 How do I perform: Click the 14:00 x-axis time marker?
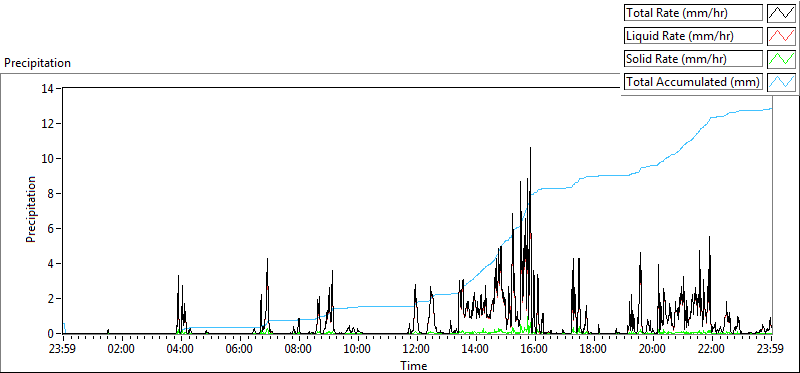click(476, 350)
